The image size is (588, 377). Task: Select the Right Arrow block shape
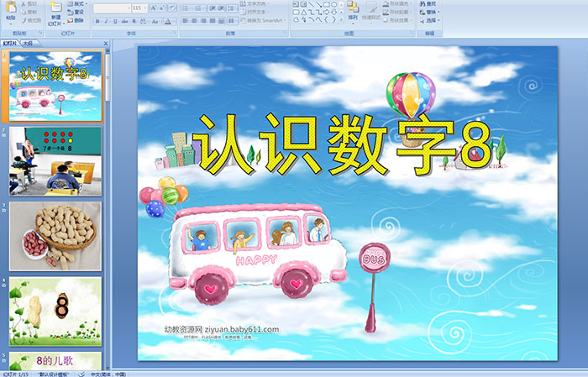click(x=327, y=13)
